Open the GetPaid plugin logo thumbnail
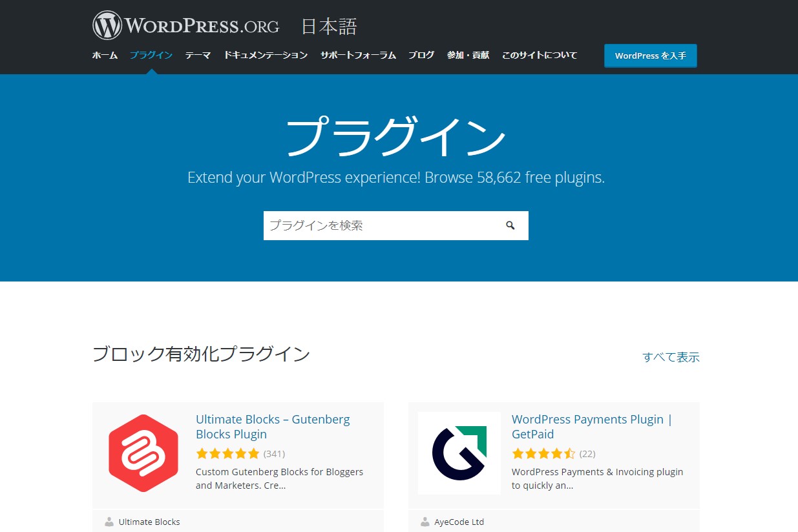 [459, 453]
